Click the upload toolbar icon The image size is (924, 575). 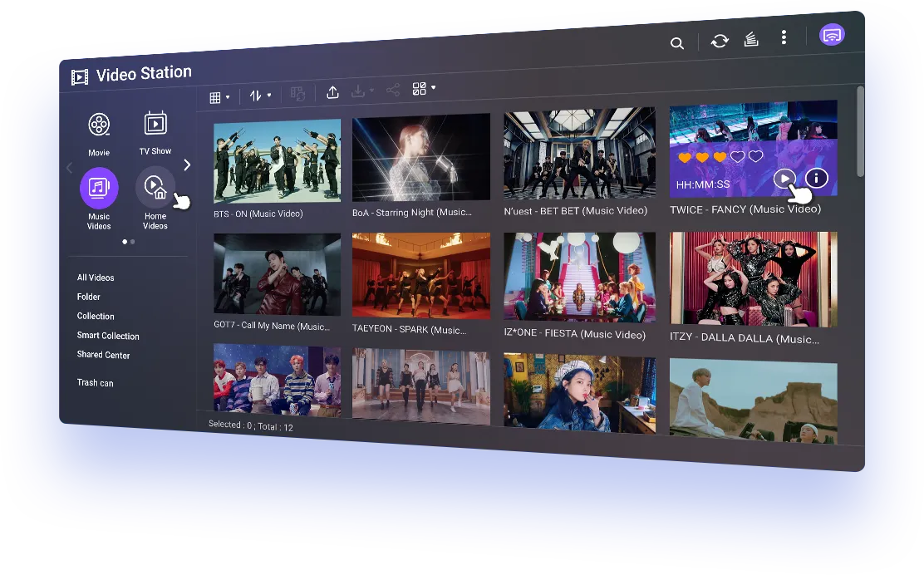[332, 92]
